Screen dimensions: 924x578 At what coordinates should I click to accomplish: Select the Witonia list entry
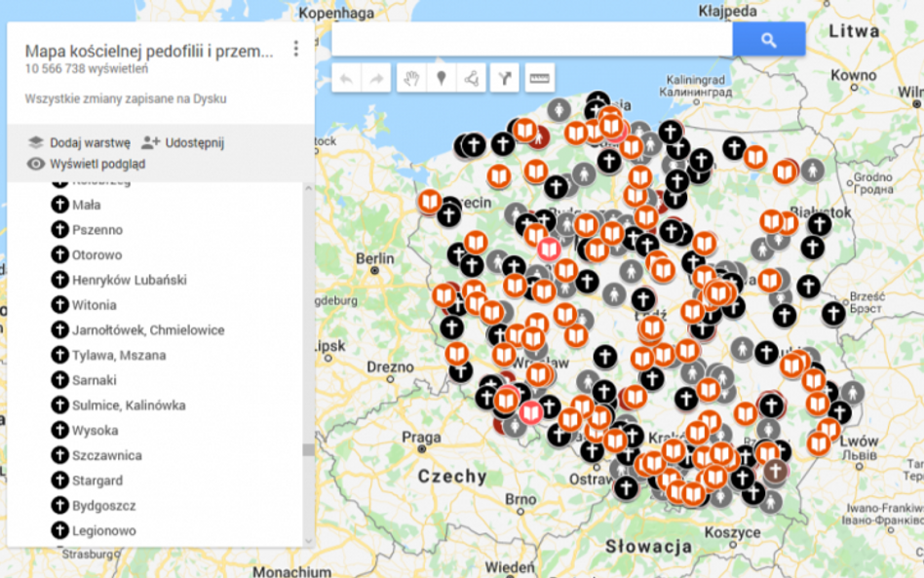[x=94, y=305]
